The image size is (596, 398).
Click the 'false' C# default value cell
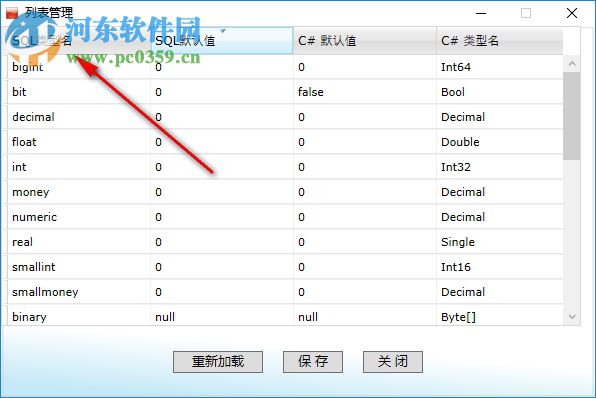coord(365,92)
